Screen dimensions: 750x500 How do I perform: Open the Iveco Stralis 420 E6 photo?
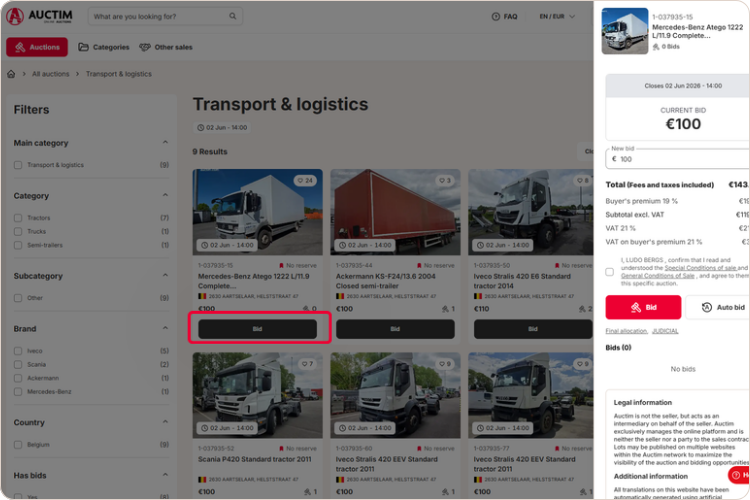pyautogui.click(x=530, y=212)
